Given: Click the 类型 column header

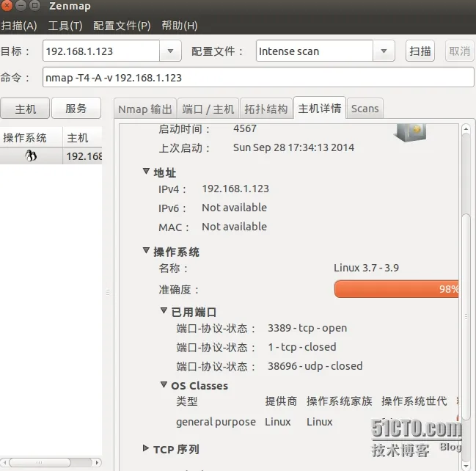Looking at the screenshot, I should pos(187,401).
